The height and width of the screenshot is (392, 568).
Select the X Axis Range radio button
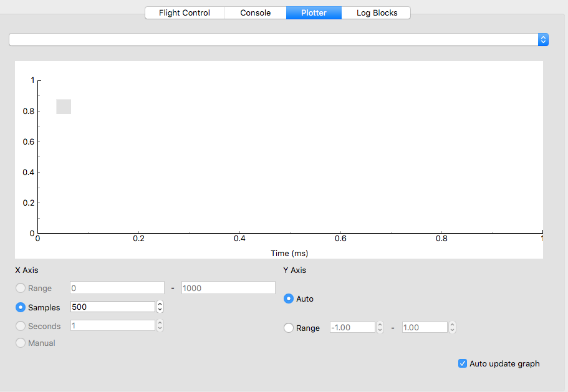coord(21,289)
